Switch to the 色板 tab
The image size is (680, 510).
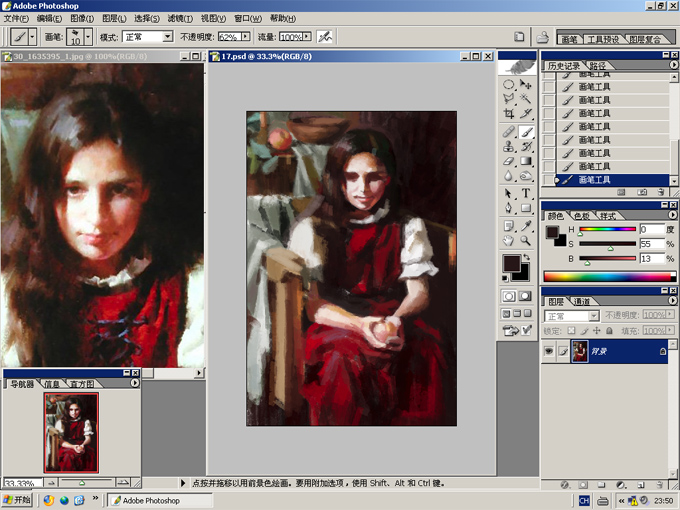tap(582, 216)
